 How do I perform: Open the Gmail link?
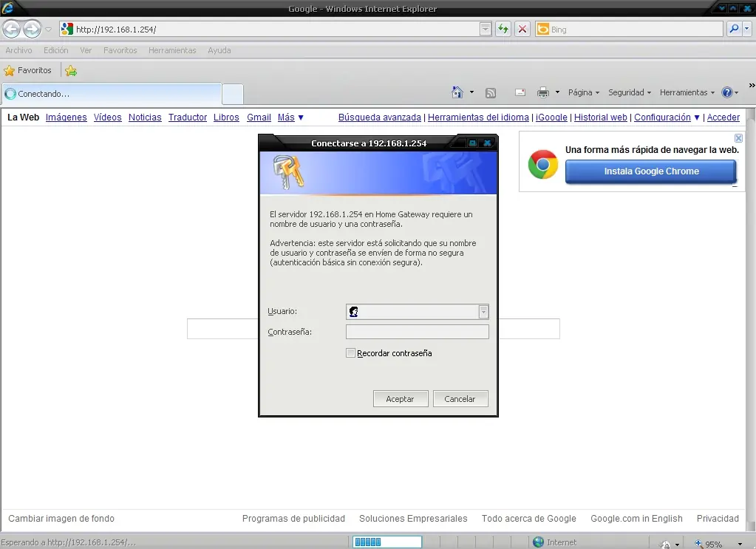pos(259,117)
